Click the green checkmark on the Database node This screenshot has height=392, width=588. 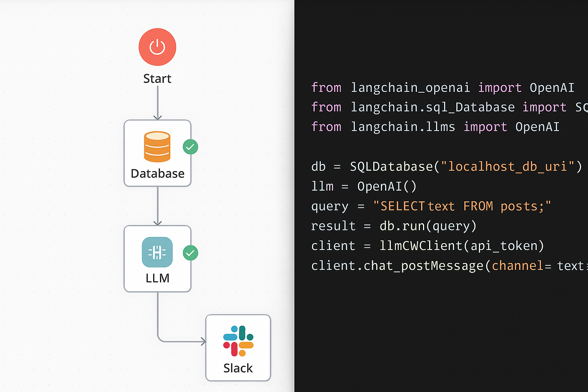tap(190, 147)
